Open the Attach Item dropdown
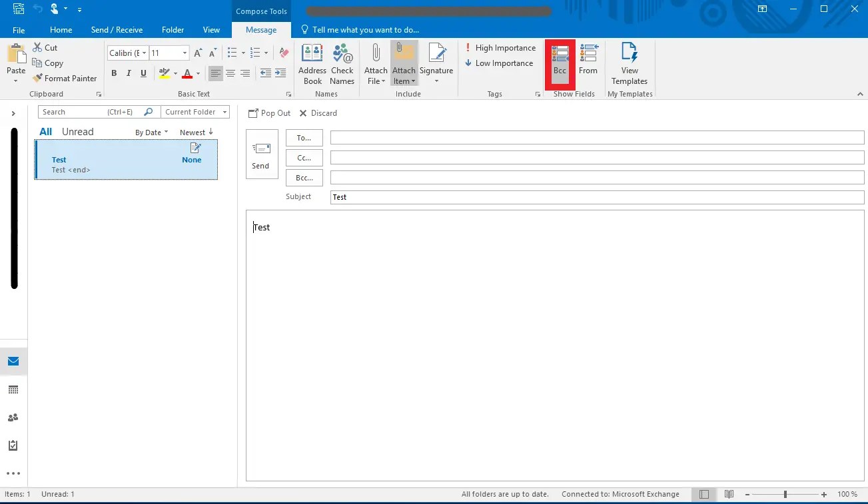 tap(404, 63)
